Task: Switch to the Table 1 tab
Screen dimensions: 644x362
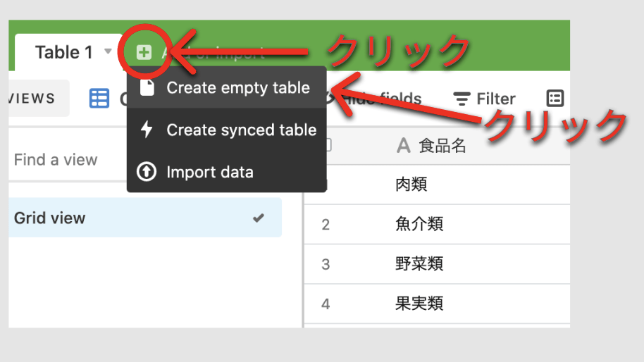Action: (x=63, y=52)
